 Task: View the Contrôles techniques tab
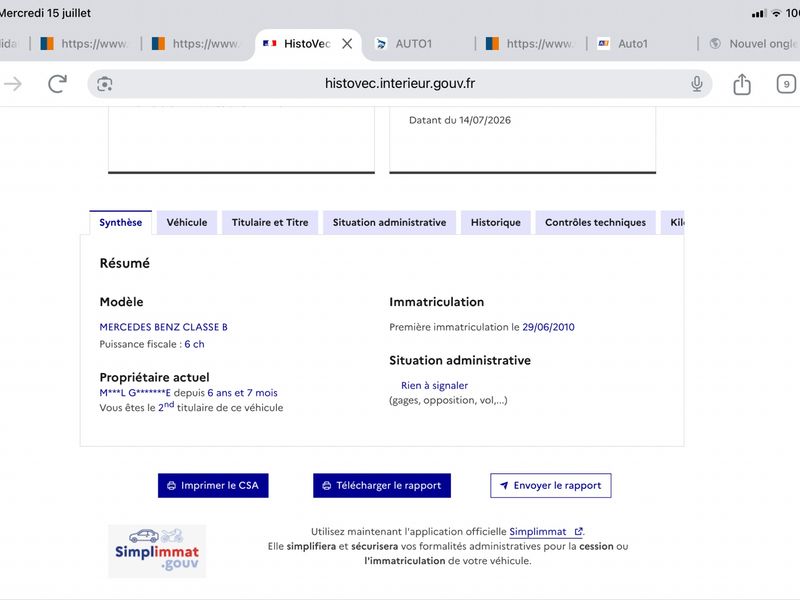[x=595, y=222]
